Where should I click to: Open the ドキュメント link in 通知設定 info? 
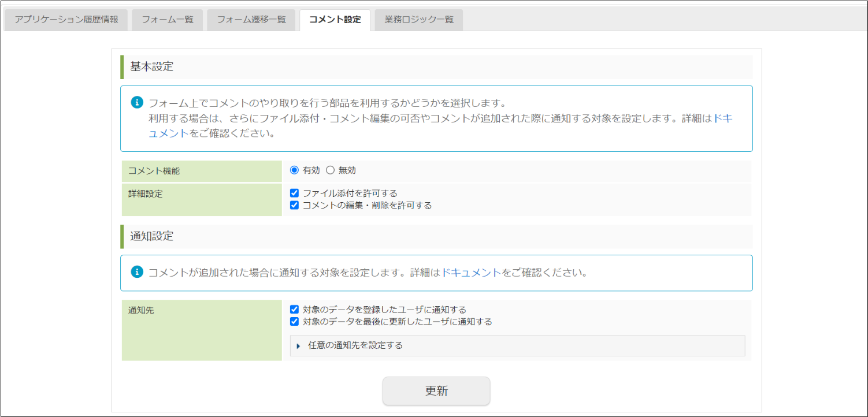point(471,273)
